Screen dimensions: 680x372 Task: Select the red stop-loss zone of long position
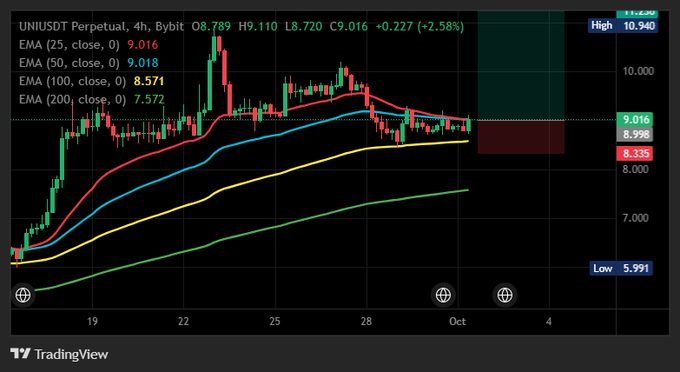[521, 137]
